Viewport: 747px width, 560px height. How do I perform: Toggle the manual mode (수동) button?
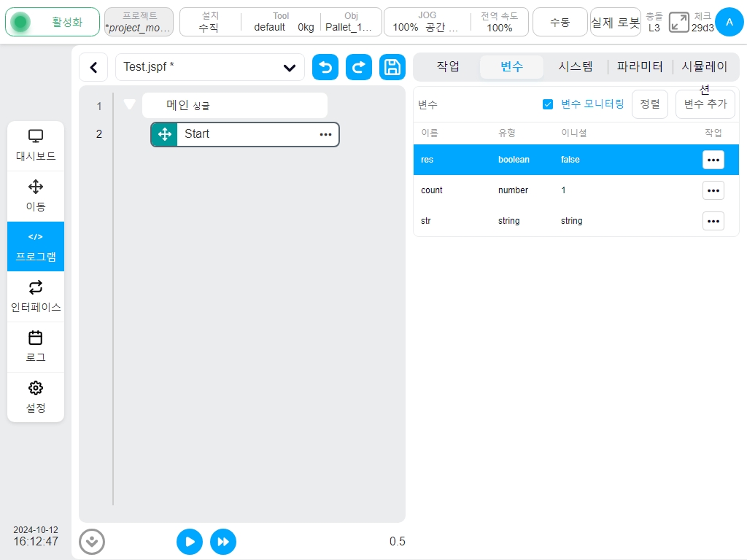560,22
